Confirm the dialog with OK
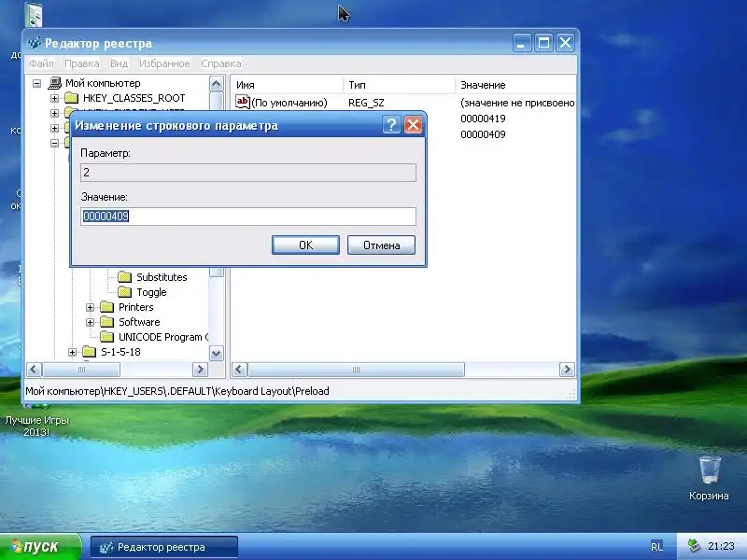Screen dimensions: 747x560 click(x=306, y=245)
